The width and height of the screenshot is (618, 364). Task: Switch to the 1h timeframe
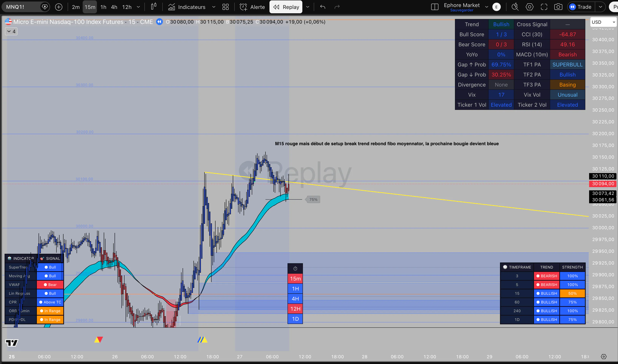[103, 7]
